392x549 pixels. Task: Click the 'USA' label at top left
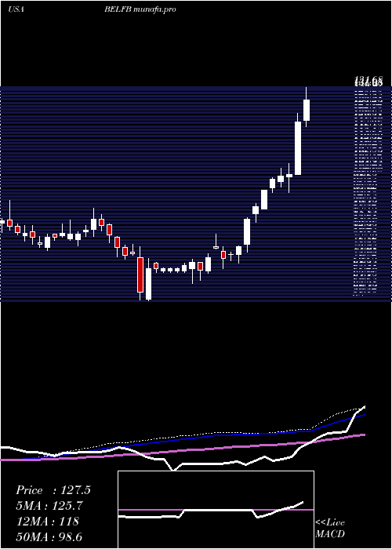pos(16,9)
